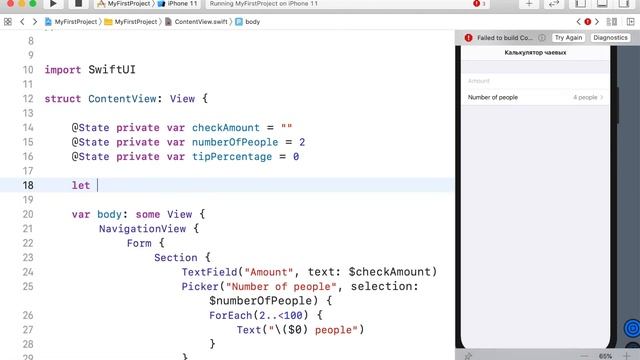Run the project with the Play button
Image resolution: width=640 pixels, height=360 pixels.
point(53,4)
